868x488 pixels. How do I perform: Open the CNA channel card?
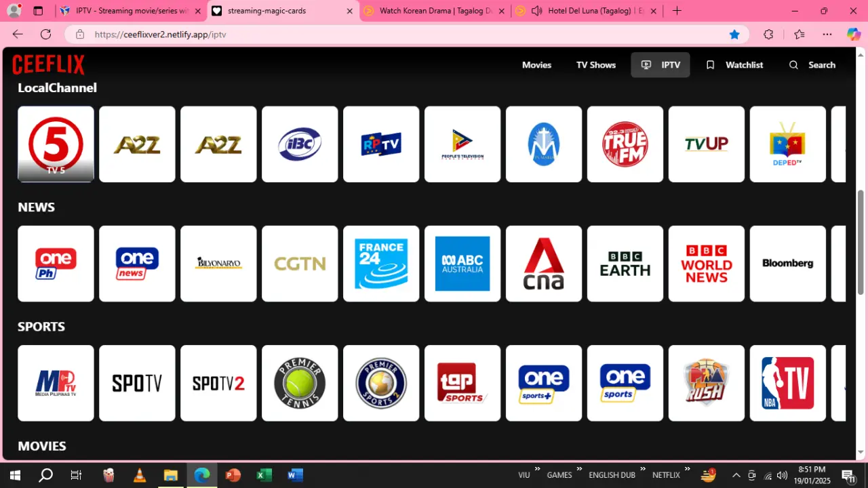tap(544, 264)
